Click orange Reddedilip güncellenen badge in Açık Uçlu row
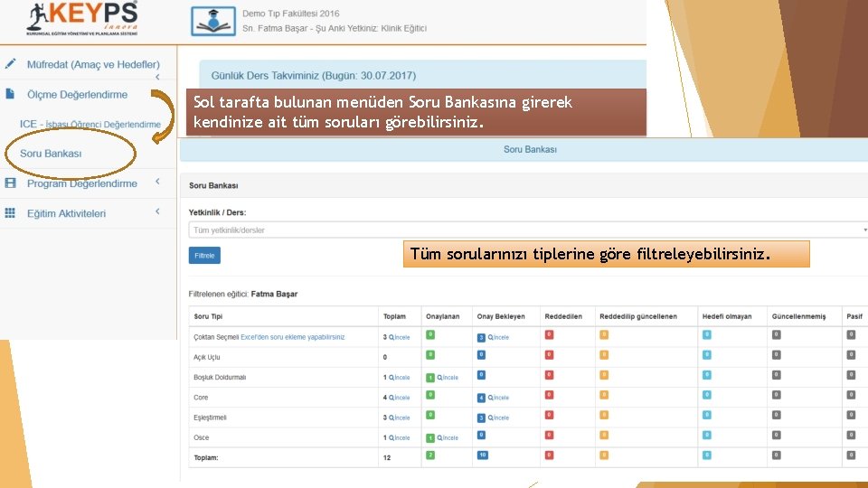This screenshot has width=868, height=488. (604, 354)
